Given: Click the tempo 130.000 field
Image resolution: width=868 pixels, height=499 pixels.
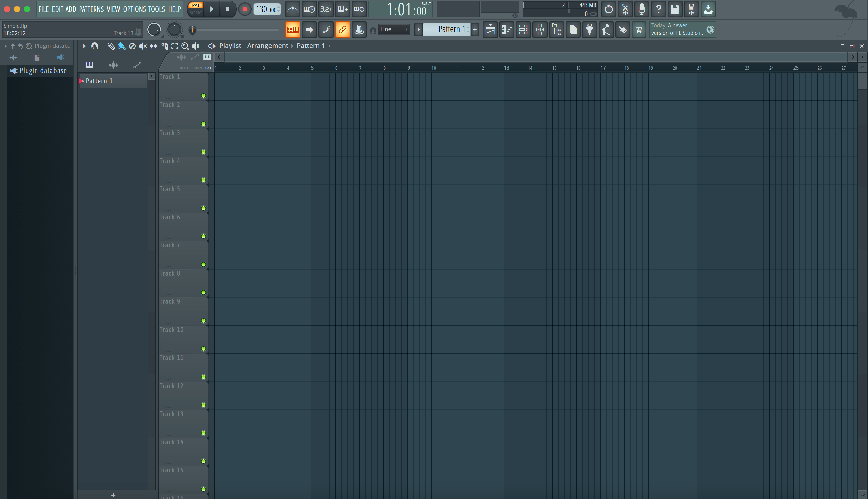Looking at the screenshot, I should (x=267, y=9).
